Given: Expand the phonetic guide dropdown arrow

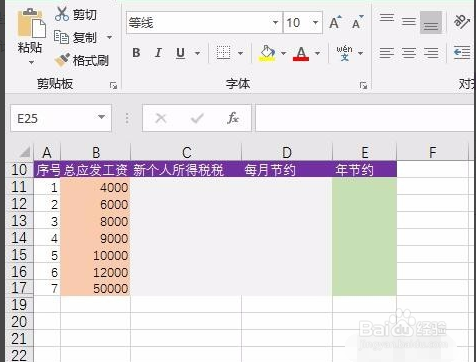Looking at the screenshot, I should point(360,53).
